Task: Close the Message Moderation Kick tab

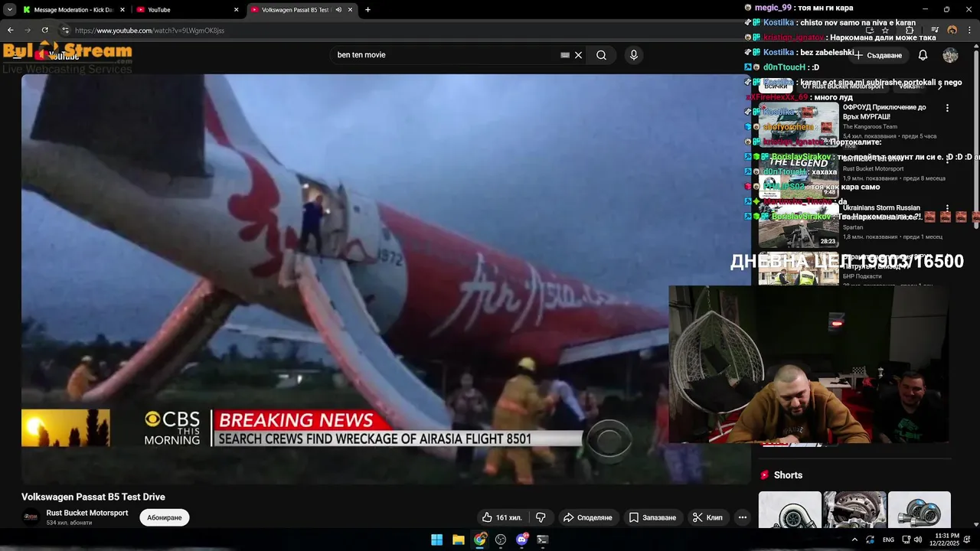Action: coord(122,10)
